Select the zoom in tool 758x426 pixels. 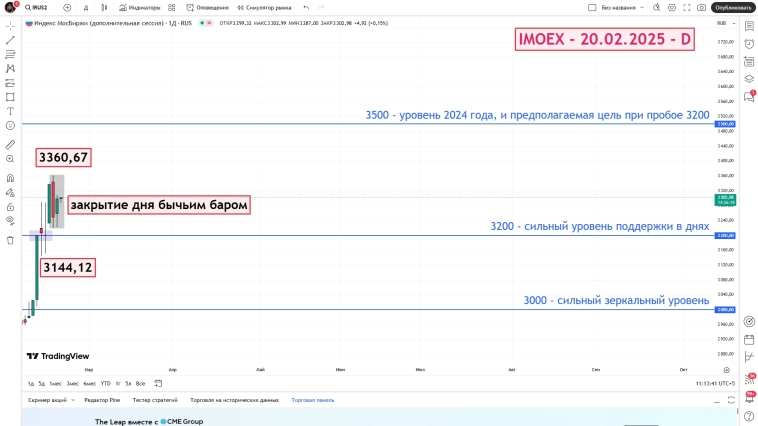coord(10,159)
